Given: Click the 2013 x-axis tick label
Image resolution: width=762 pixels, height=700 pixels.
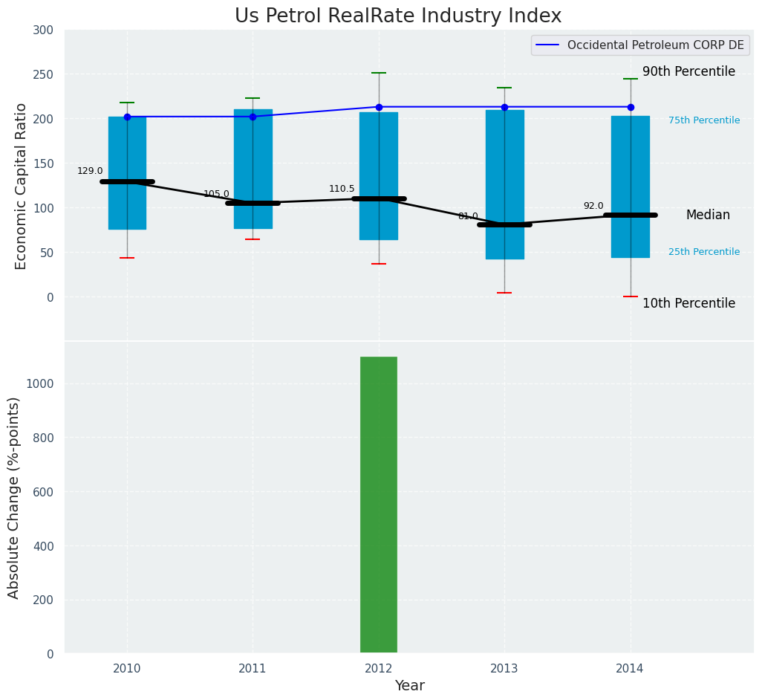Looking at the screenshot, I should click(504, 669).
